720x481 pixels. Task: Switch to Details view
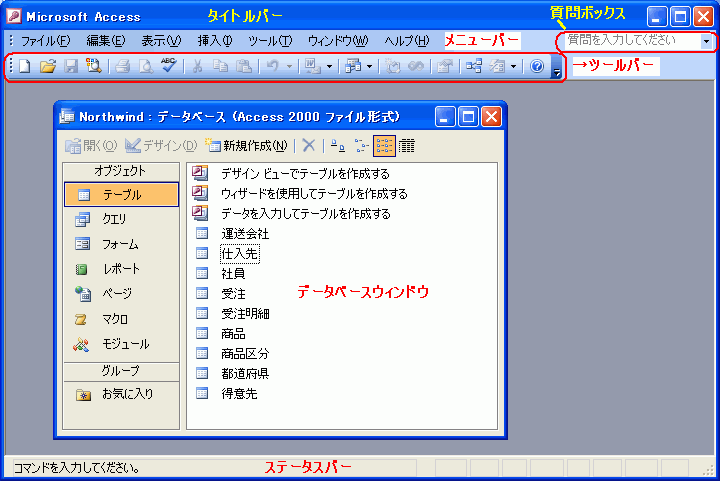[406, 146]
